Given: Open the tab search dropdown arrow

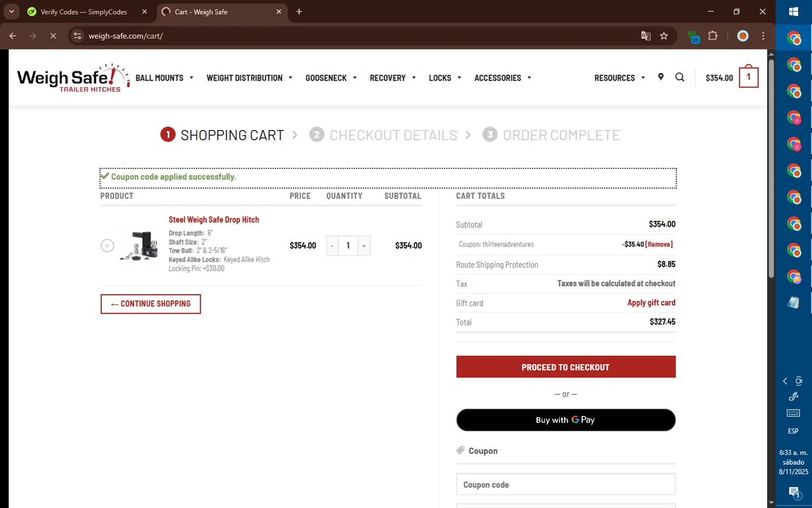Looking at the screenshot, I should (11, 11).
